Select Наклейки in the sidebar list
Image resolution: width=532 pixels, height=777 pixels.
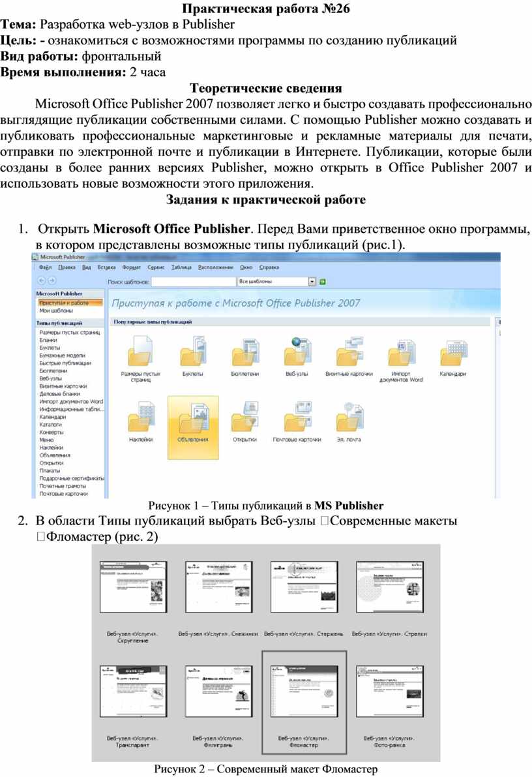[x=52, y=448]
